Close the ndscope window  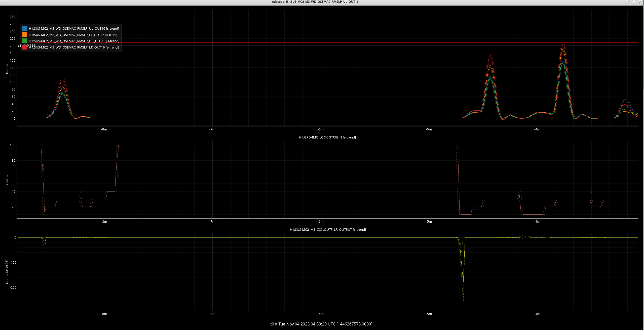click(x=640, y=2)
